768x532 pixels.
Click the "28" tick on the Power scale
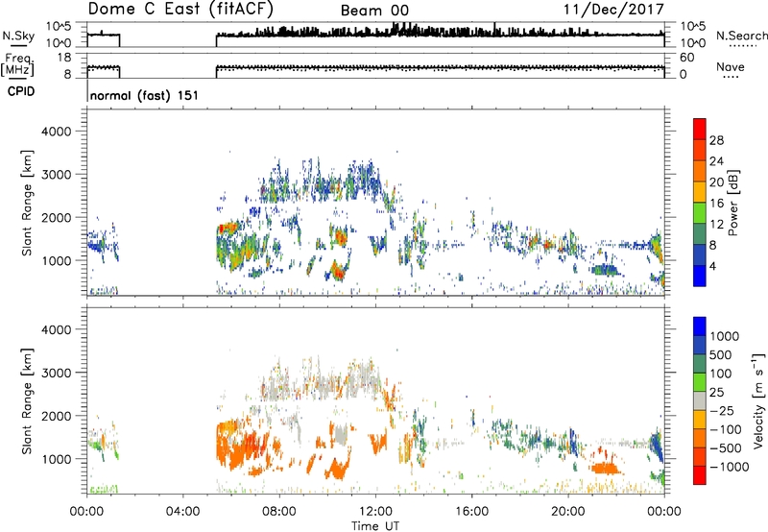coord(716,140)
